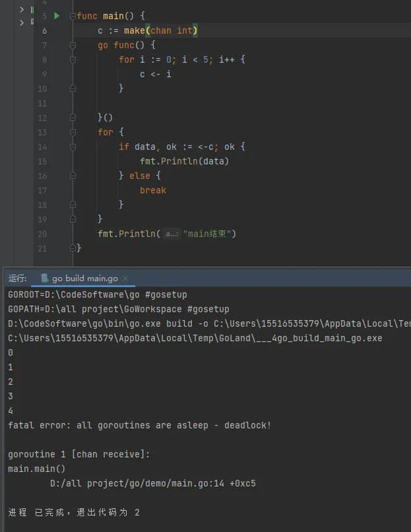Image resolution: width=411 pixels, height=532 pixels.
Task: Click the exit code '进程 已完成' line
Action: [74, 512]
